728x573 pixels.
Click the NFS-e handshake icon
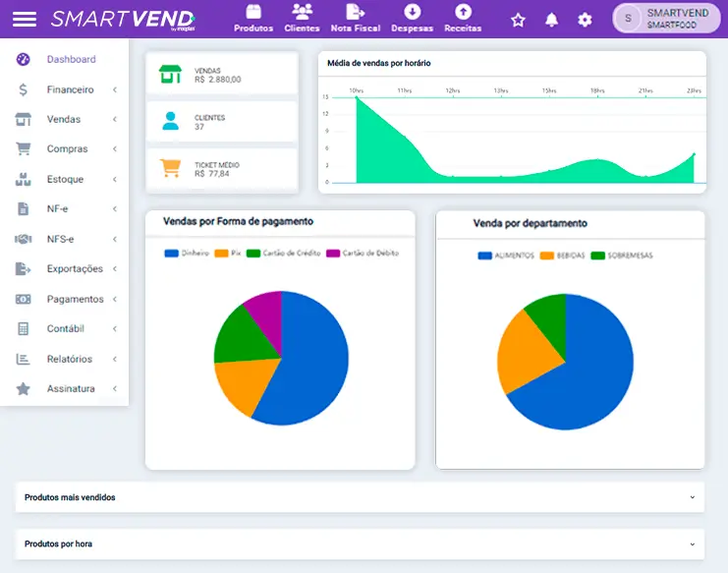pyautogui.click(x=24, y=239)
